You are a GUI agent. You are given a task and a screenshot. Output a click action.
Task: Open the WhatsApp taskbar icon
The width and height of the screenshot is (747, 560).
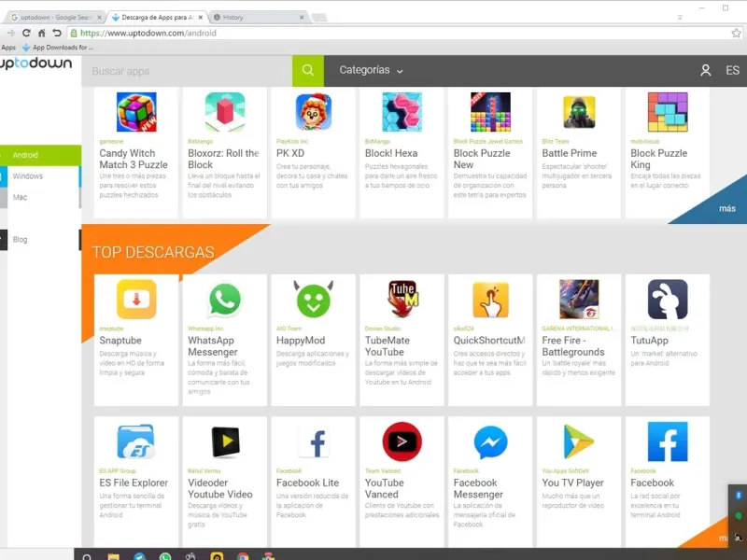(165, 556)
